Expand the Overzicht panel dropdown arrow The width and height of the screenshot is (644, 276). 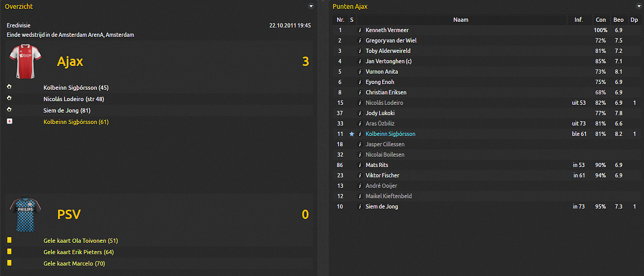tap(311, 6)
